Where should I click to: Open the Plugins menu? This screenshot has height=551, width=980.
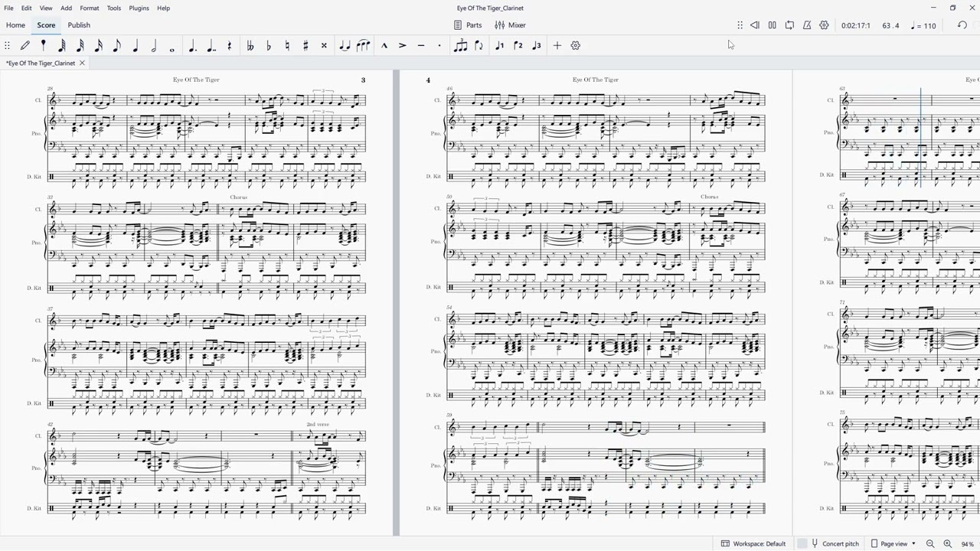coord(139,8)
